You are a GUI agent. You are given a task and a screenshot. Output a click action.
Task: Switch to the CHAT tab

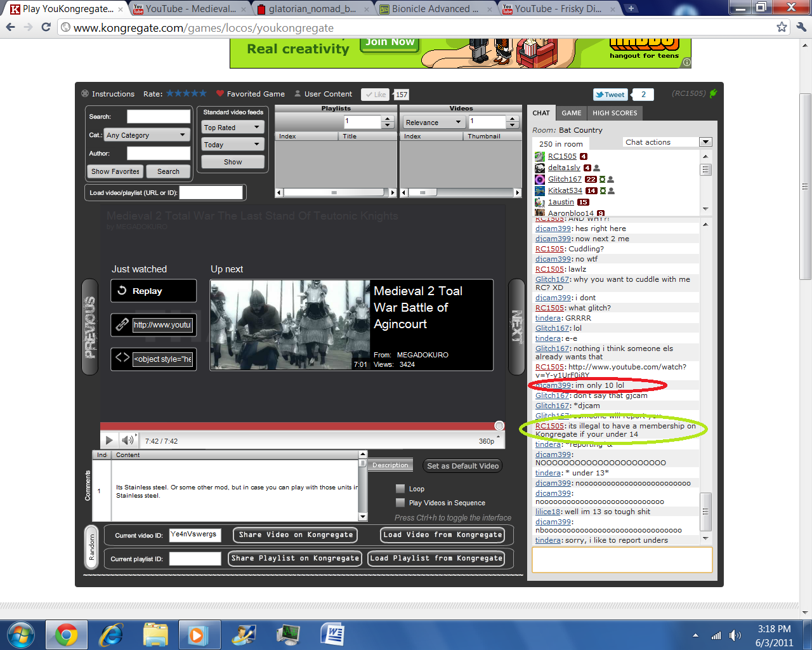click(541, 113)
